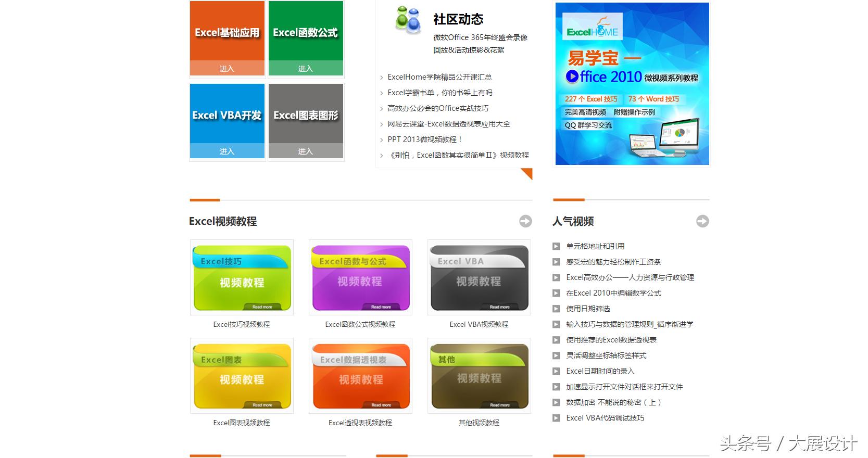868x458 pixels.
Task: Open ExcelHome学院精品公开课汇总 link
Action: coord(439,77)
